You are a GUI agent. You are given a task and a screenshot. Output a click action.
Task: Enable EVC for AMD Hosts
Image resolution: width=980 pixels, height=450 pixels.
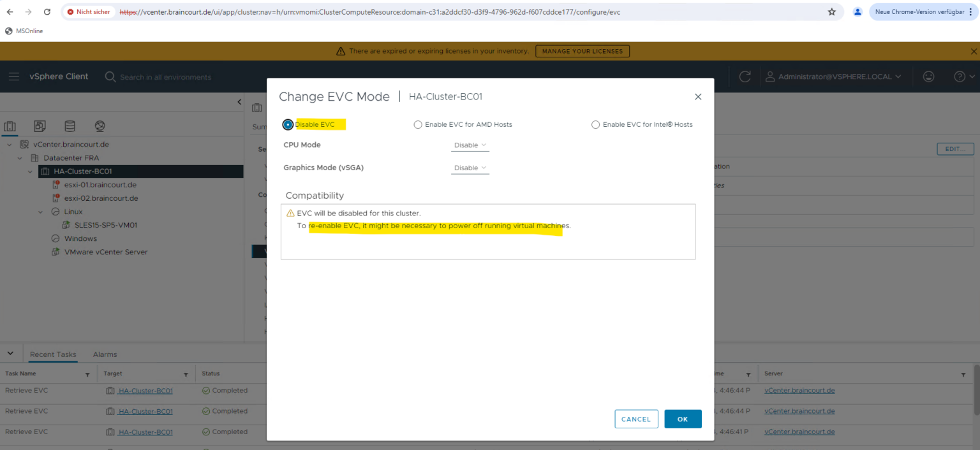(x=418, y=124)
